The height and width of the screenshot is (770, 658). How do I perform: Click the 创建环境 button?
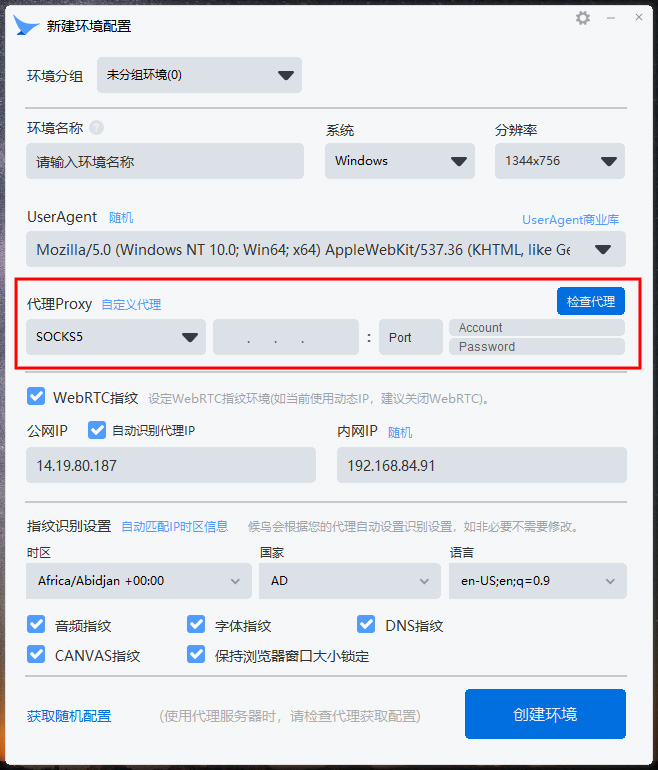coord(546,714)
